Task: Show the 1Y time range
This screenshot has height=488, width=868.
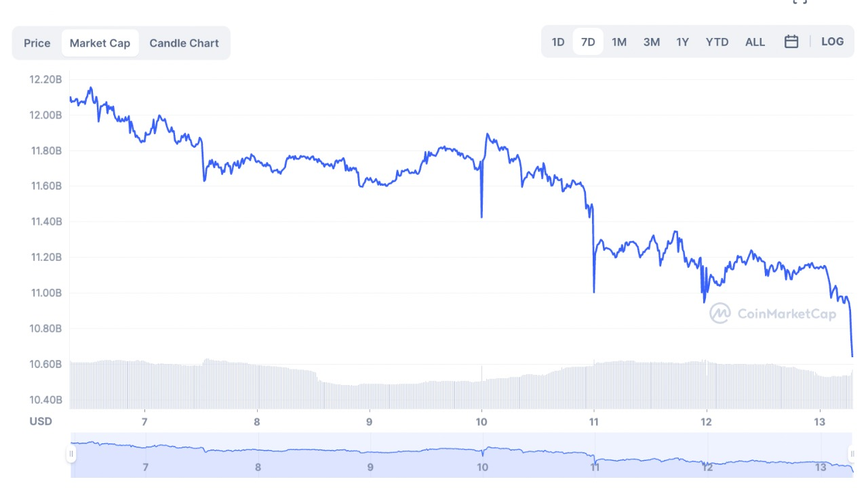Action: [683, 42]
